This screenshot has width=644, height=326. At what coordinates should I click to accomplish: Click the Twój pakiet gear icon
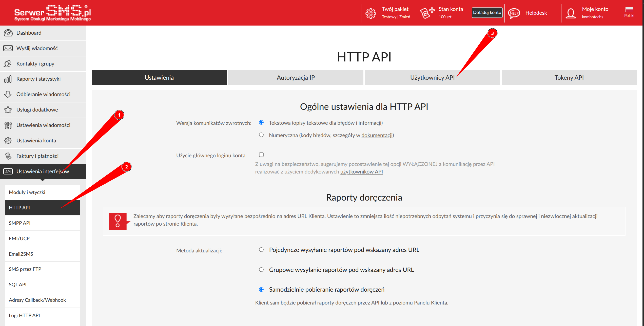click(370, 13)
